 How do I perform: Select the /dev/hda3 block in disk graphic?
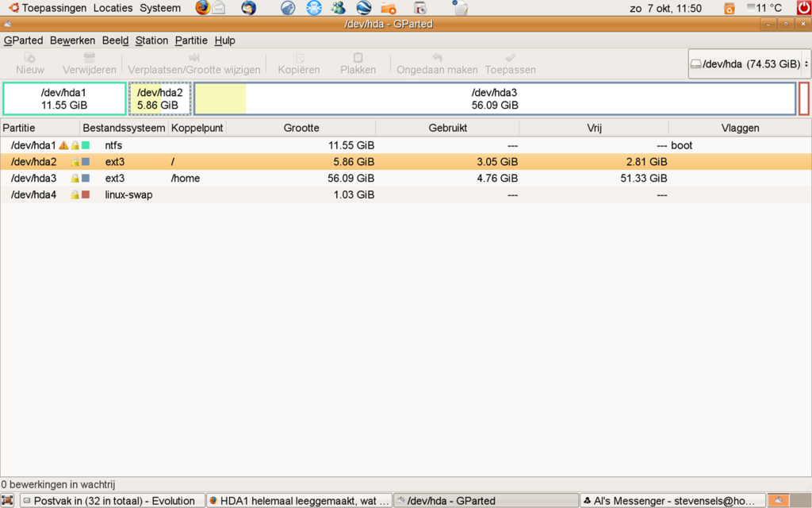(x=495, y=98)
